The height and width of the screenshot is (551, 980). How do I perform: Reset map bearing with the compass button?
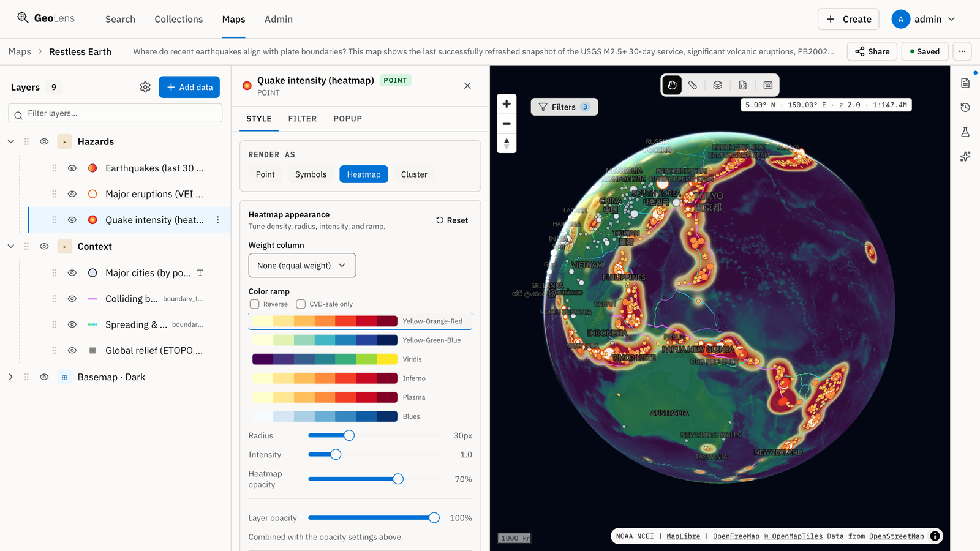(507, 143)
